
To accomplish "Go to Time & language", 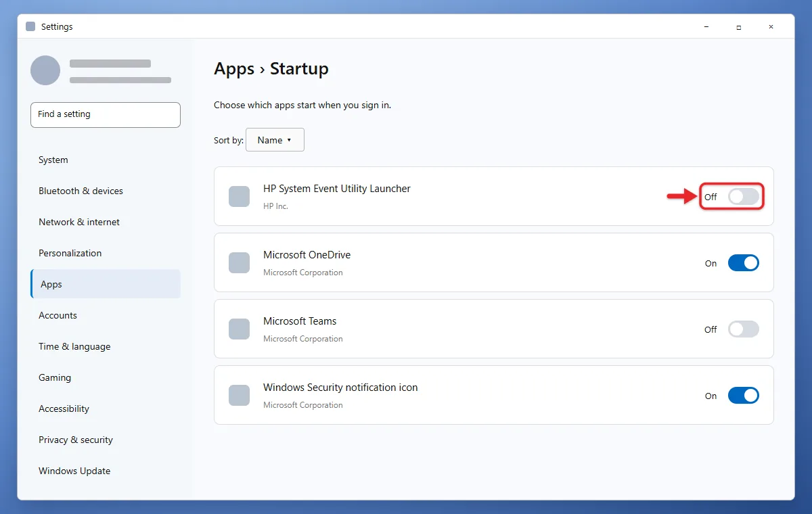I will point(106,346).
